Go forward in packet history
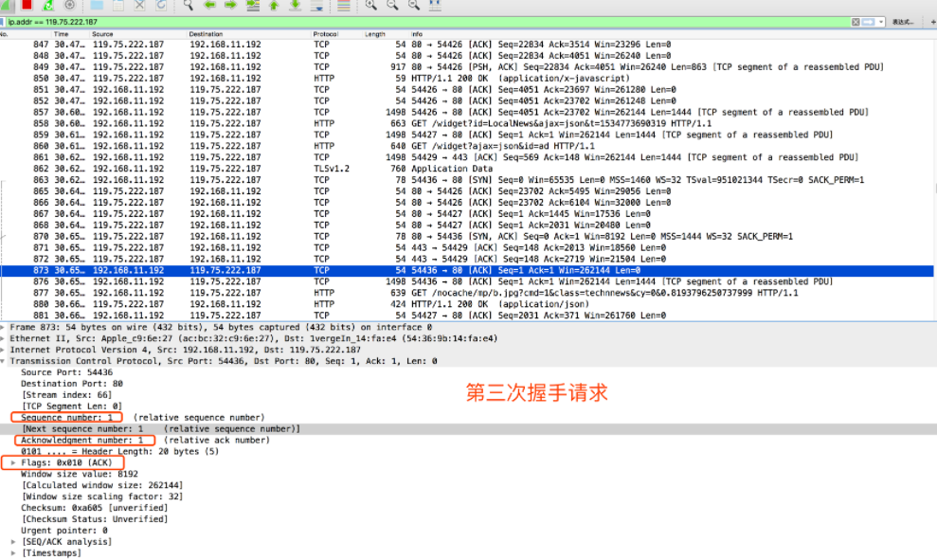 [230, 5]
